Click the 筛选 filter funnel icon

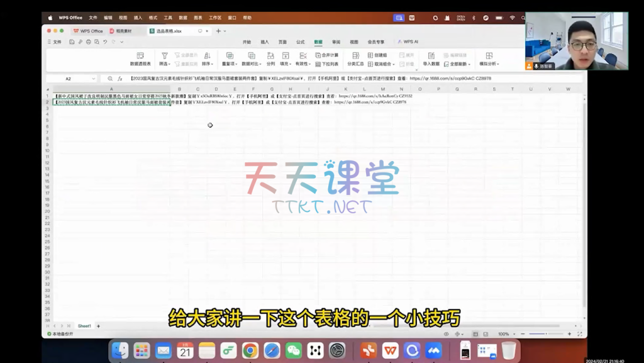pyautogui.click(x=165, y=56)
